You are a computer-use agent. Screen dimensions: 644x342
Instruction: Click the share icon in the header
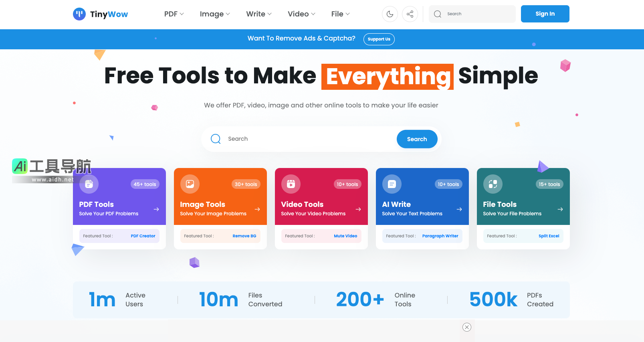(x=410, y=14)
